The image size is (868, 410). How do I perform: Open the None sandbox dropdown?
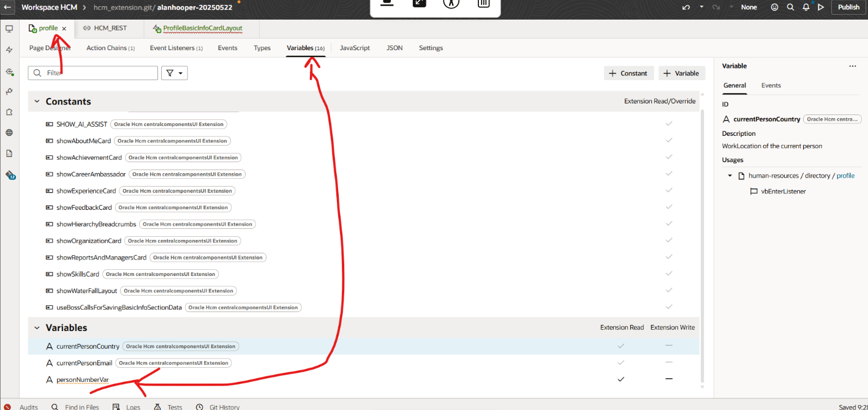(x=749, y=7)
